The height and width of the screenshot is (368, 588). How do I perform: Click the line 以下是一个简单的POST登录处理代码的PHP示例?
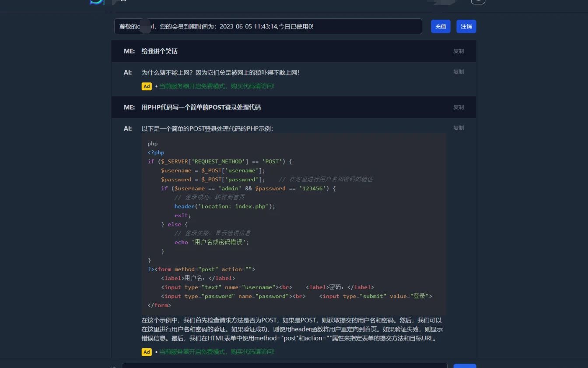pyautogui.click(x=207, y=128)
